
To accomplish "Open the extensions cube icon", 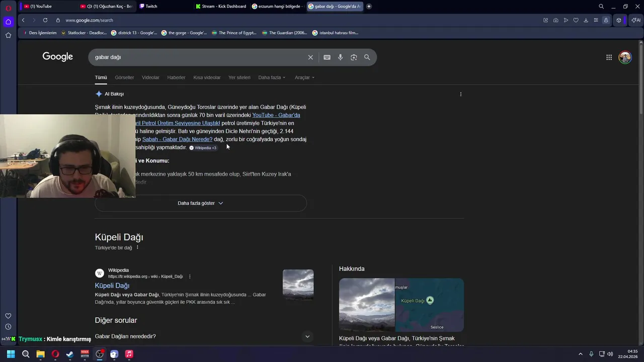I will (x=619, y=20).
